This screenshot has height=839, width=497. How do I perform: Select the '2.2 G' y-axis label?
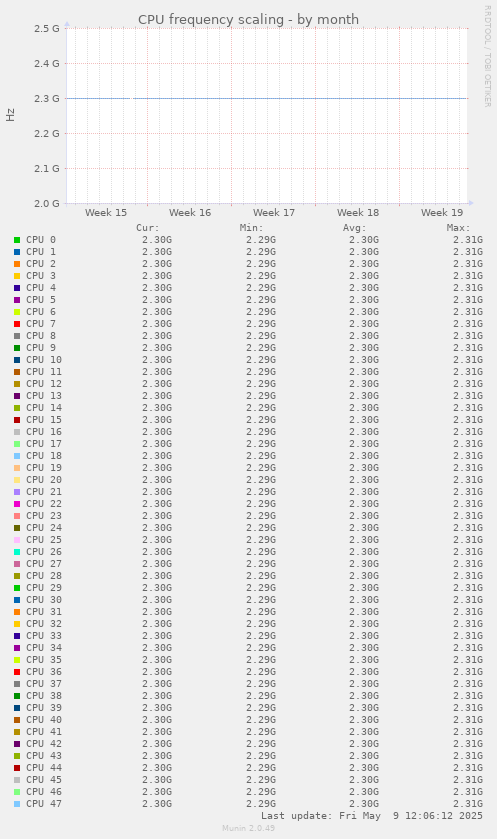click(x=47, y=134)
